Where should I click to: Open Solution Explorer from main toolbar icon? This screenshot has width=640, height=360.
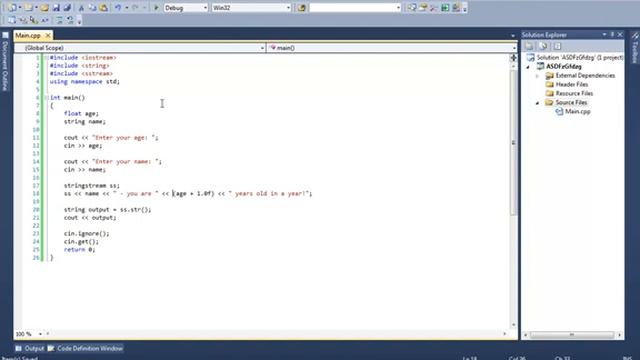tap(411, 7)
